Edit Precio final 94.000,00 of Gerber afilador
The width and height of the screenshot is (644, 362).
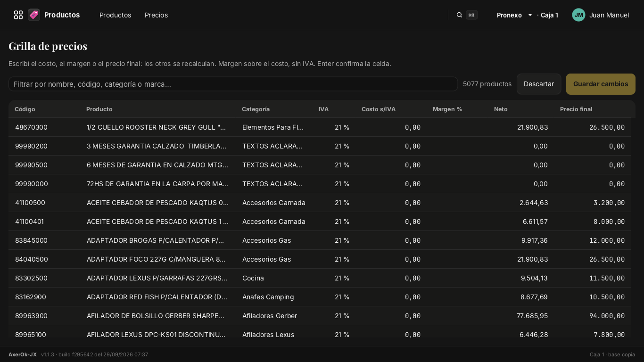(592, 316)
